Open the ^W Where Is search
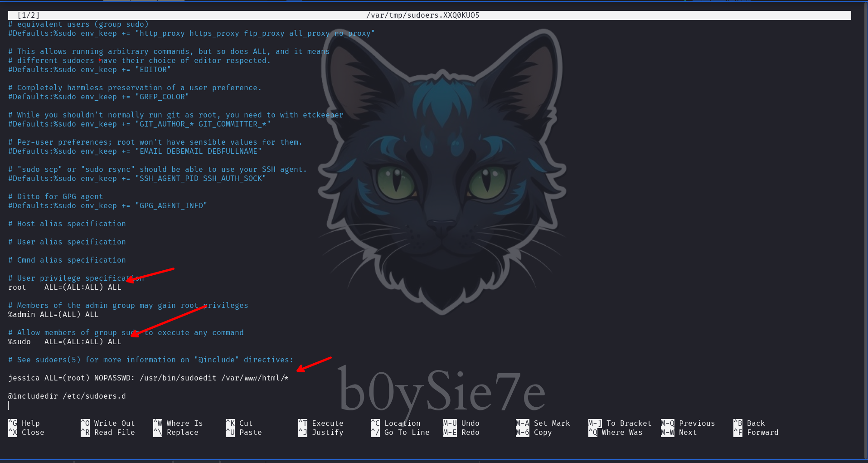The width and height of the screenshot is (868, 463). [178, 423]
